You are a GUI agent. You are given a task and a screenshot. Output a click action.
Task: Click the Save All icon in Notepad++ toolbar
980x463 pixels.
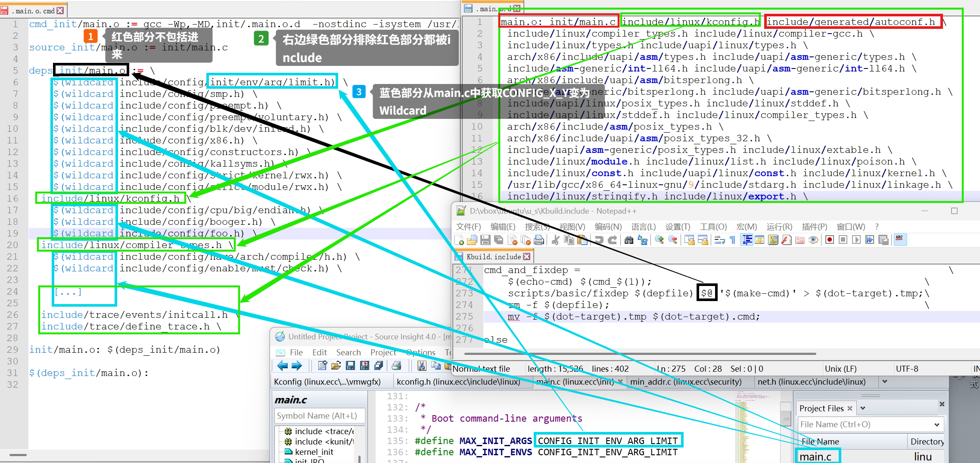[x=499, y=240]
